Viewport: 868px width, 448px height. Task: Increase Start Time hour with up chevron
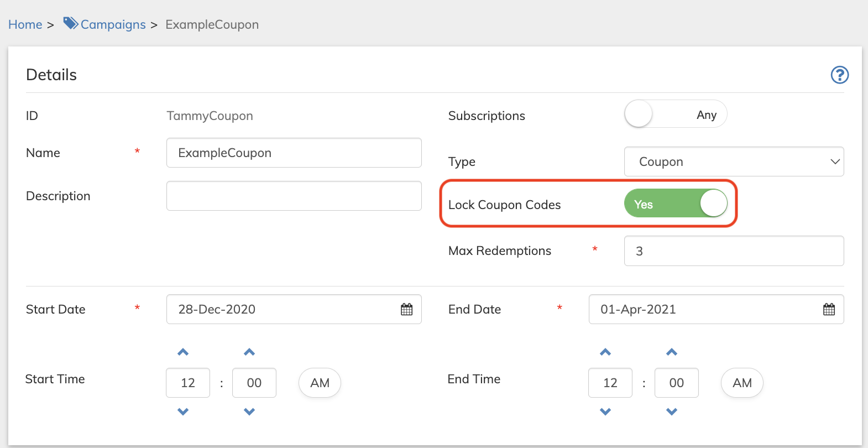pyautogui.click(x=183, y=352)
